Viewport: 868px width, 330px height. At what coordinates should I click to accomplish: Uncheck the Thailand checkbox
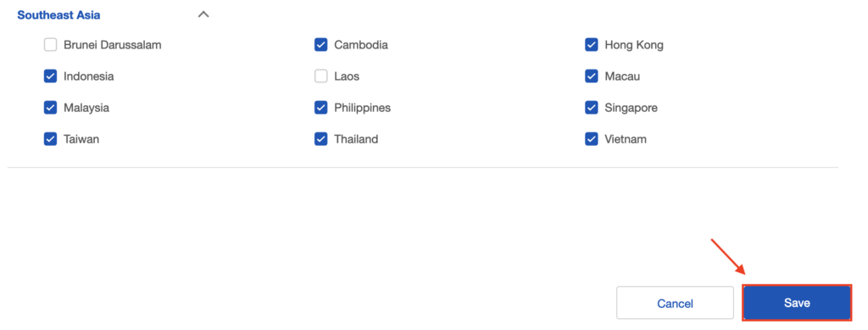320,139
